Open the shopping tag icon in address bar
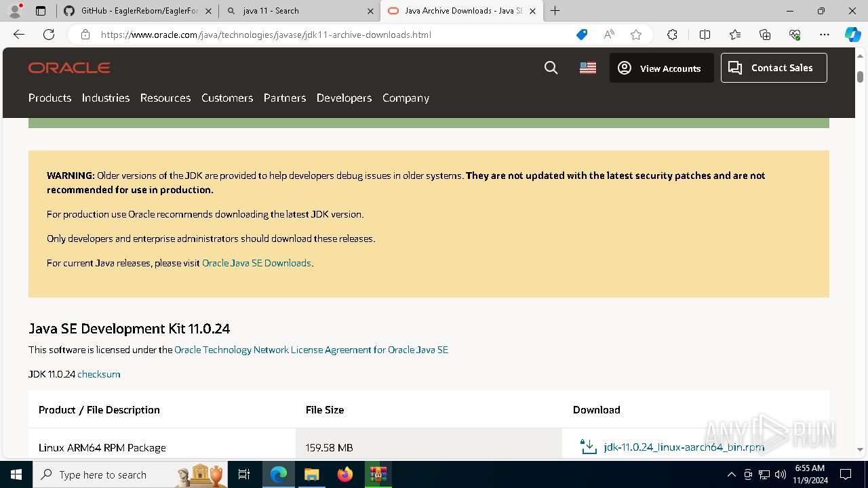This screenshot has height=488, width=868. pyautogui.click(x=582, y=35)
